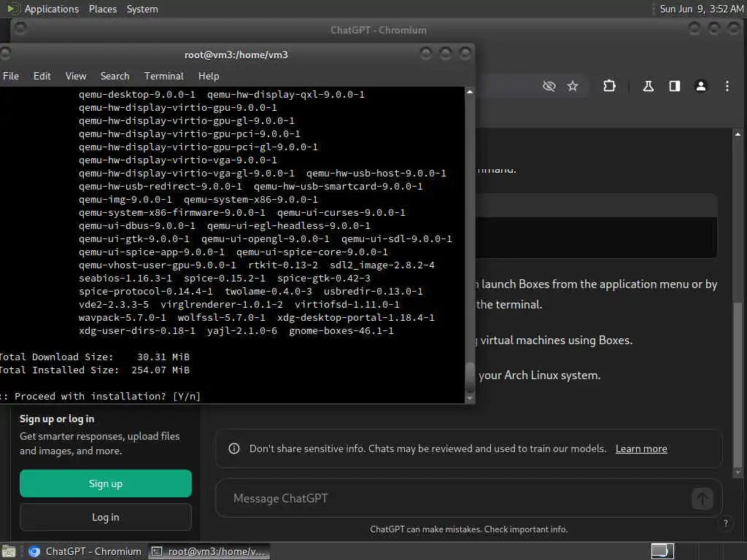The height and width of the screenshot is (560, 747).
Task: Click 'seabios-1.16.3-1' package text
Action: pos(125,278)
